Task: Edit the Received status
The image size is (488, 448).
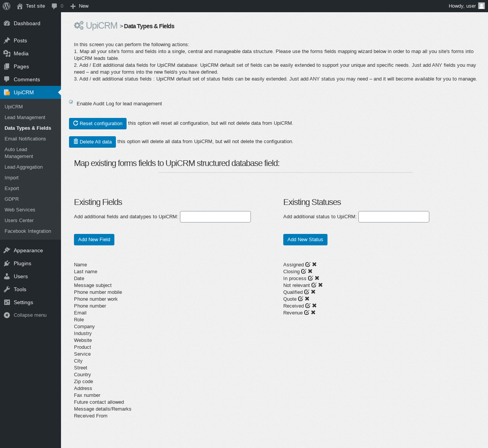Action: tap(308, 306)
